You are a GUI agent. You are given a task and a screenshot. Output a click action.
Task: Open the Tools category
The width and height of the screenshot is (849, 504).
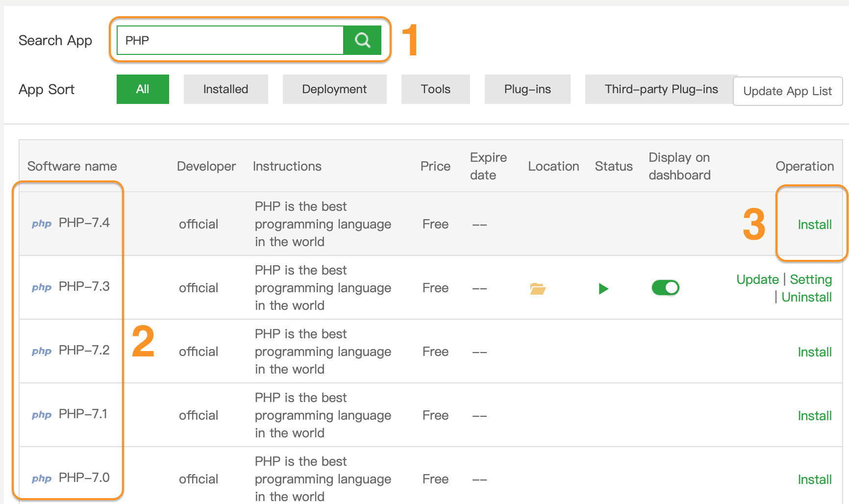point(435,89)
